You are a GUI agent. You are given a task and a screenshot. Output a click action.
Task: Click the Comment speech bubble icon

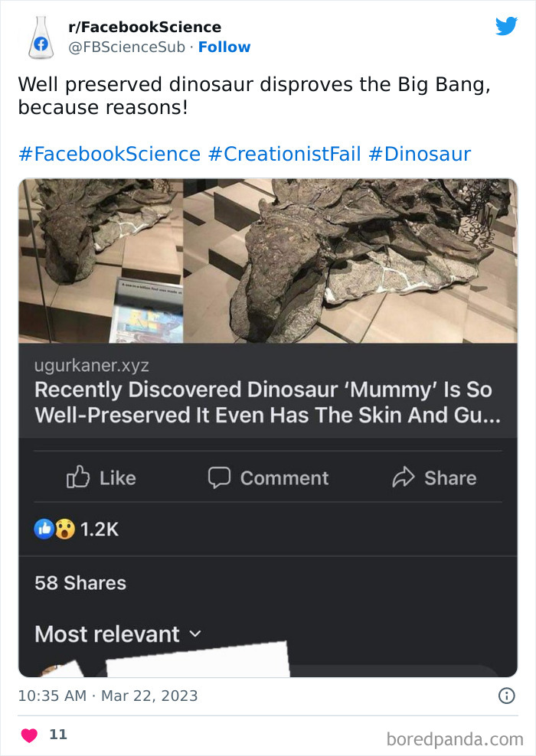coord(218,477)
